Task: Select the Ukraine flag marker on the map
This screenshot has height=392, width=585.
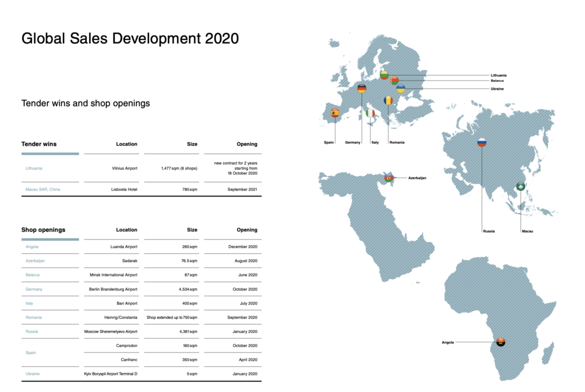Action: [400, 89]
